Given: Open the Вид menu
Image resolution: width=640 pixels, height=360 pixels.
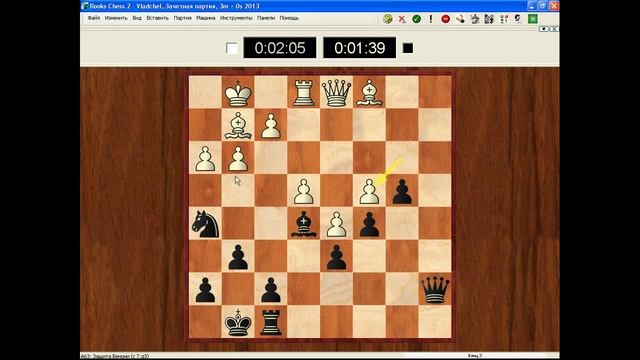Looking at the screenshot, I should click(x=137, y=18).
